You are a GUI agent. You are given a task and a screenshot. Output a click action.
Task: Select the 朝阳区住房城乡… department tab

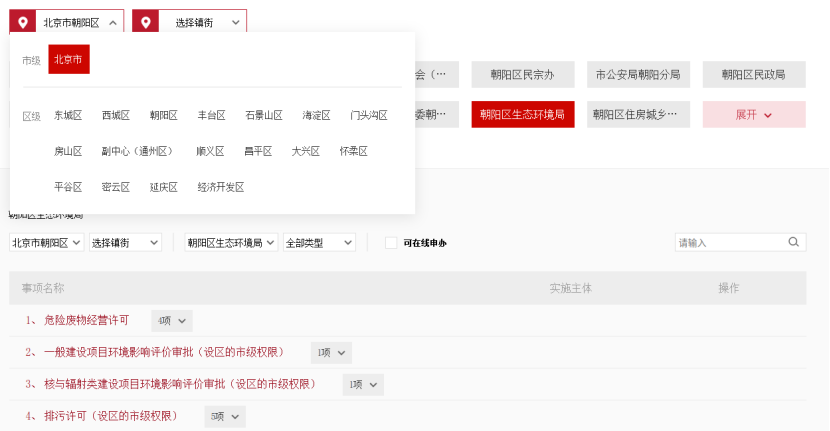point(638,114)
